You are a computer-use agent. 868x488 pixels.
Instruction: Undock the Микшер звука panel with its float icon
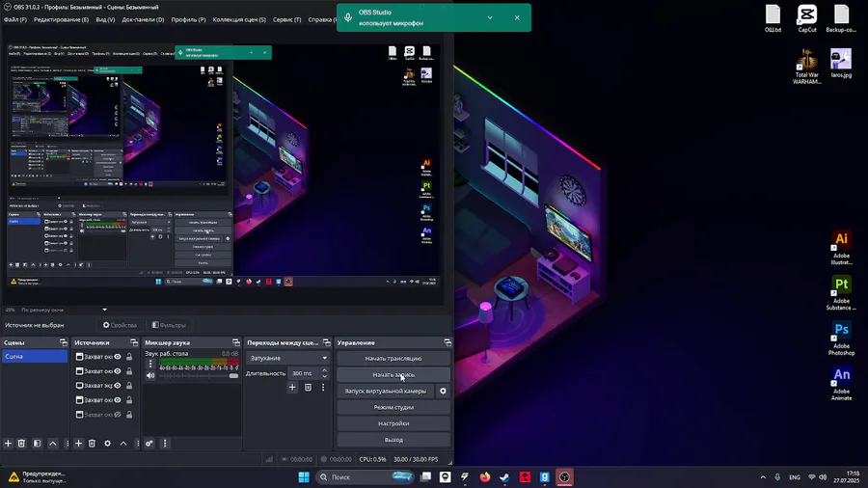pos(236,342)
